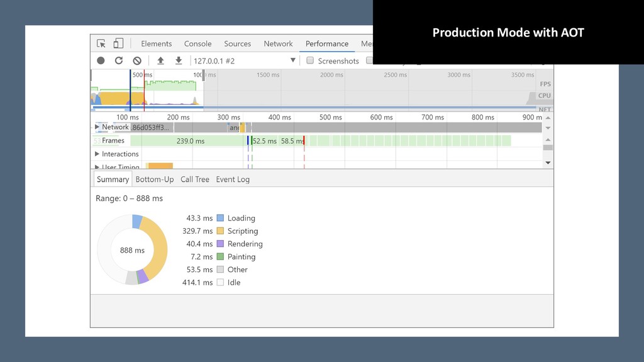
Task: Expand the User Timing track
Action: [x=97, y=167]
